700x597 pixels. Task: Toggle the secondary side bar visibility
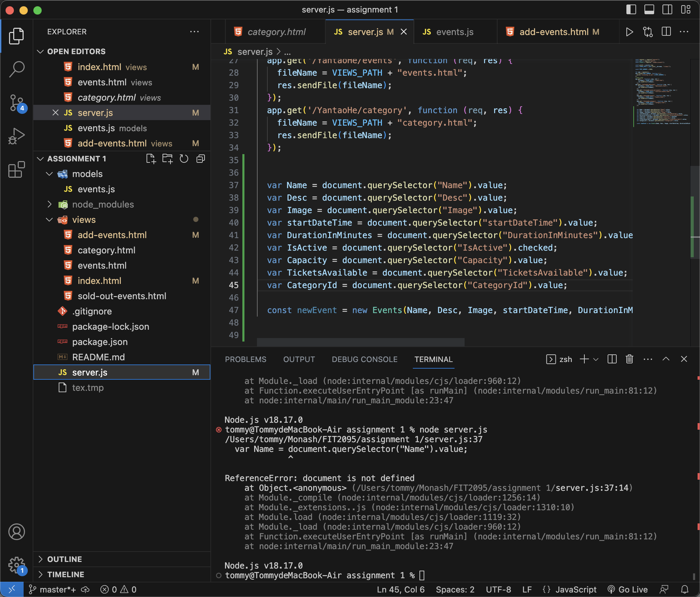667,10
